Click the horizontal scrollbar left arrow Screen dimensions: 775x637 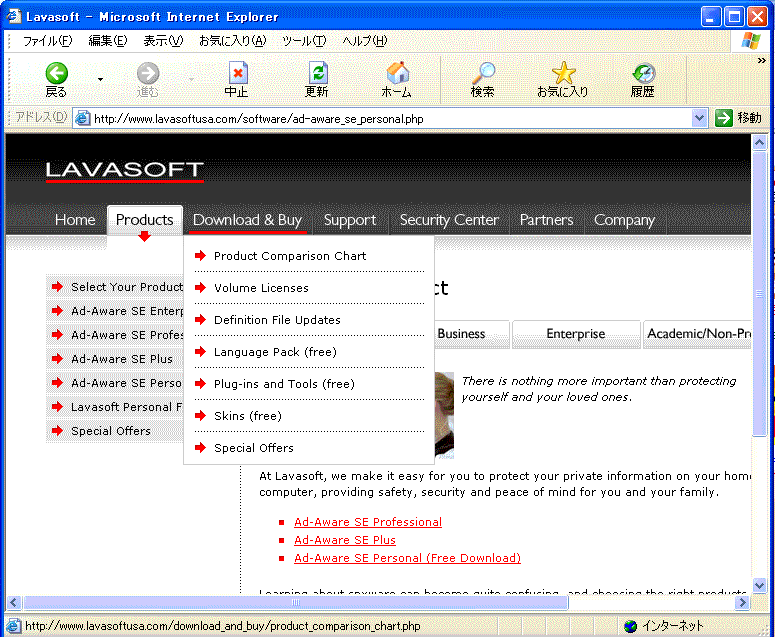(x=13, y=602)
